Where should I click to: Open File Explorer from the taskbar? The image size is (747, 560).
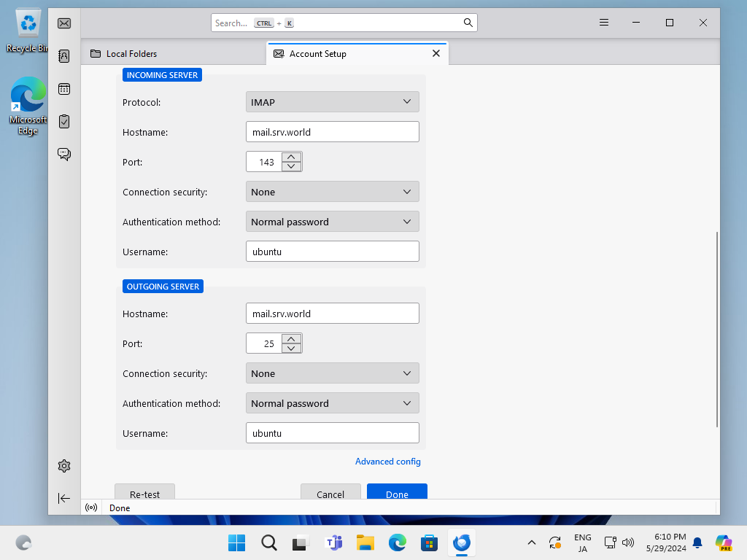(365, 542)
